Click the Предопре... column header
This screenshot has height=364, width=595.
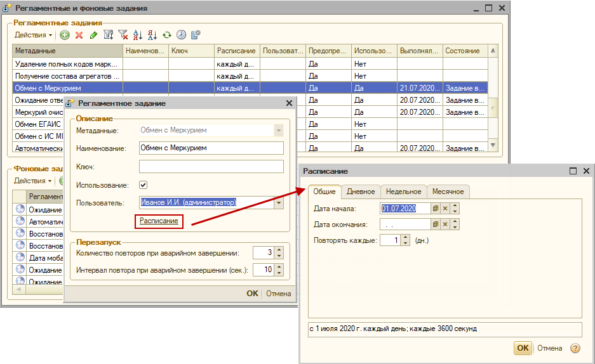tap(328, 51)
